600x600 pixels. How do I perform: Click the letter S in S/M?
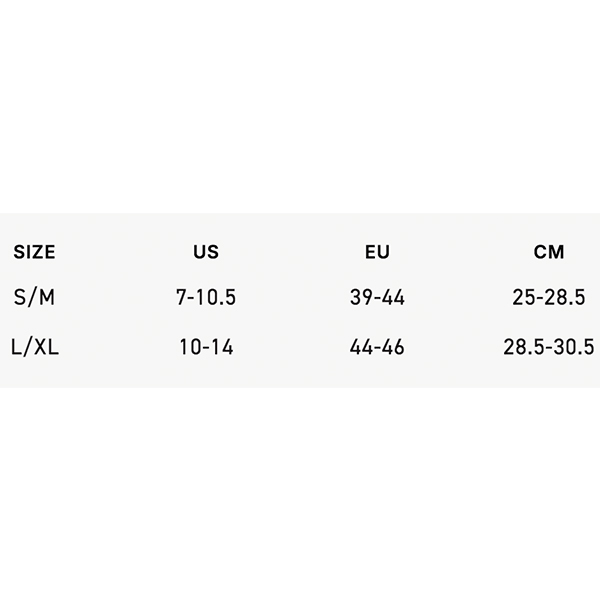coord(20,297)
